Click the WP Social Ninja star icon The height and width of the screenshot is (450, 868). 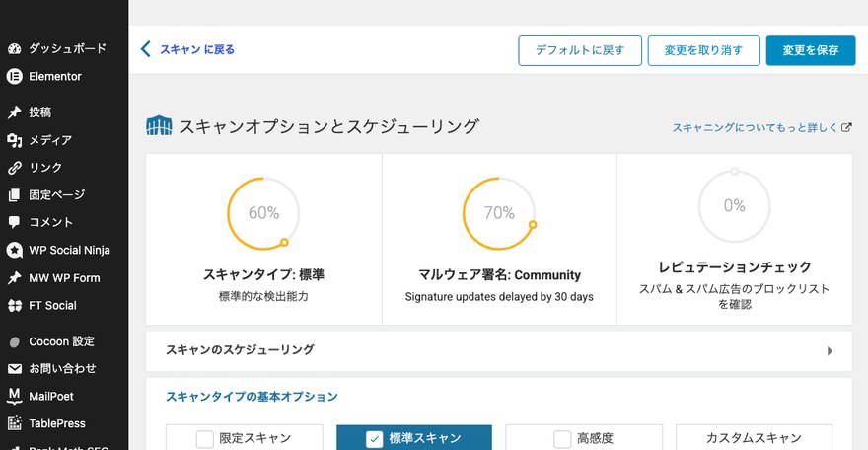click(x=15, y=251)
